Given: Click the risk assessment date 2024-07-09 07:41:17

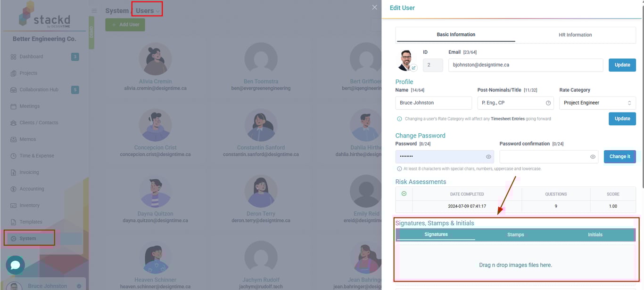Looking at the screenshot, I should point(467,206).
